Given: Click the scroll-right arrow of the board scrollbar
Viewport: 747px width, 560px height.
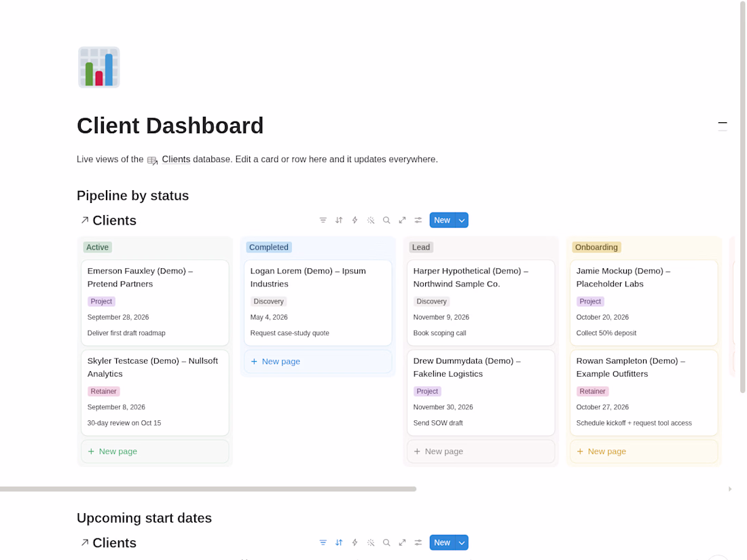Looking at the screenshot, I should 730,489.
